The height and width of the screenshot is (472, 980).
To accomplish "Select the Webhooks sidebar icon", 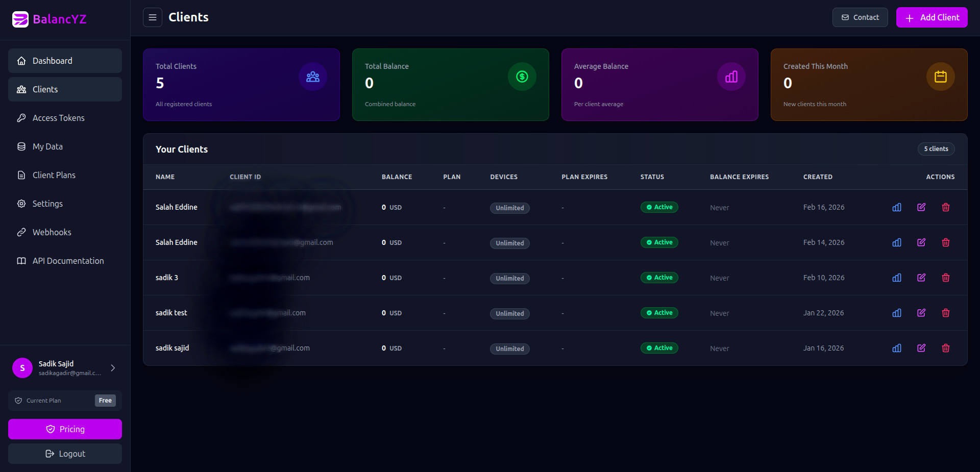I will coord(21,232).
